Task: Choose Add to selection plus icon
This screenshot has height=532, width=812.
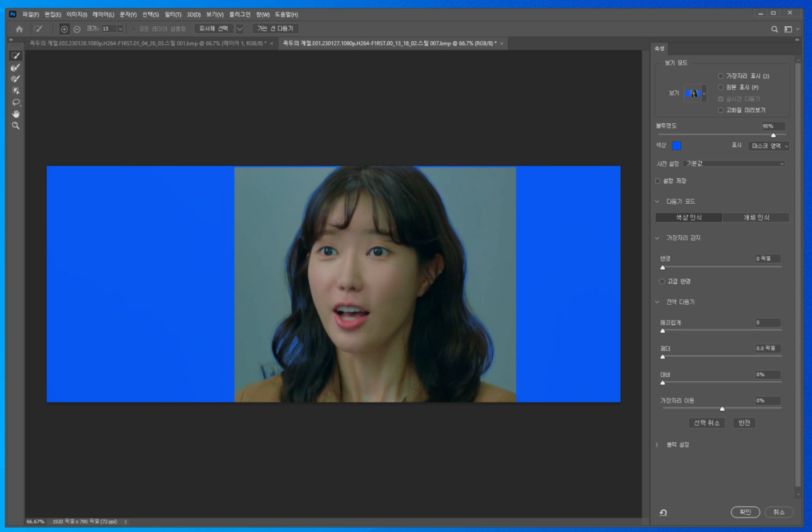Action: (x=65, y=28)
